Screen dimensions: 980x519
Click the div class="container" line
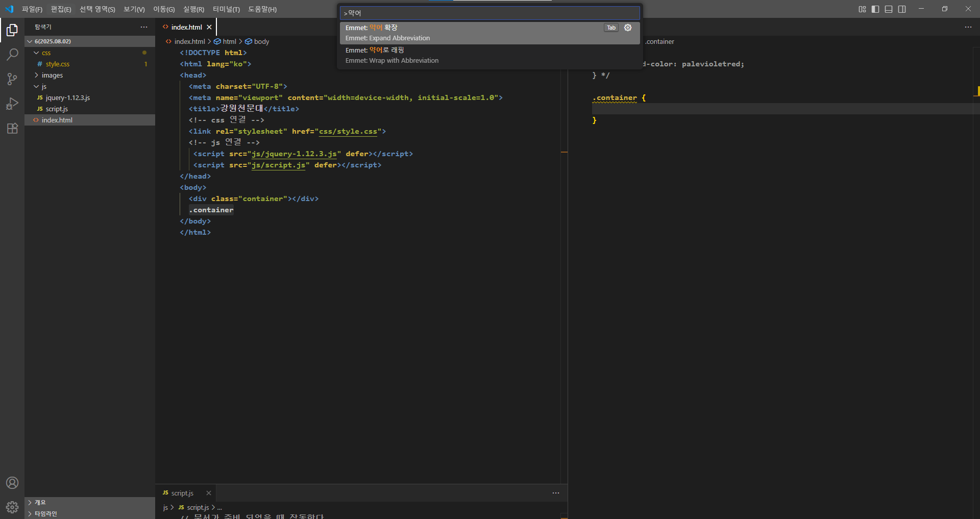tap(254, 199)
